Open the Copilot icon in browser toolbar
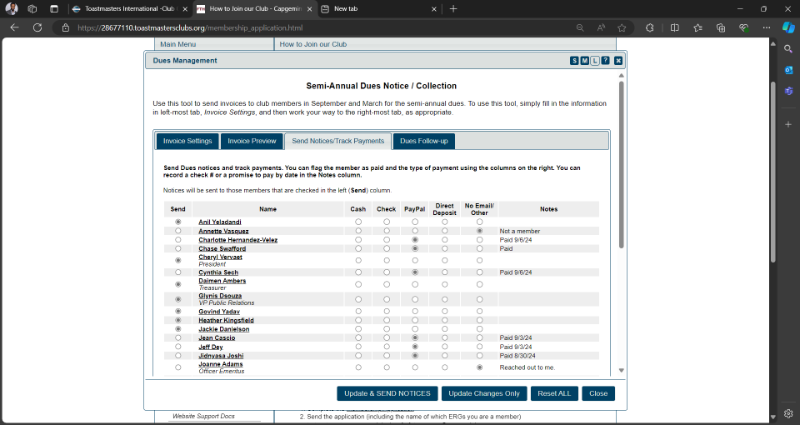The height and width of the screenshot is (425, 800). pyautogui.click(x=788, y=28)
